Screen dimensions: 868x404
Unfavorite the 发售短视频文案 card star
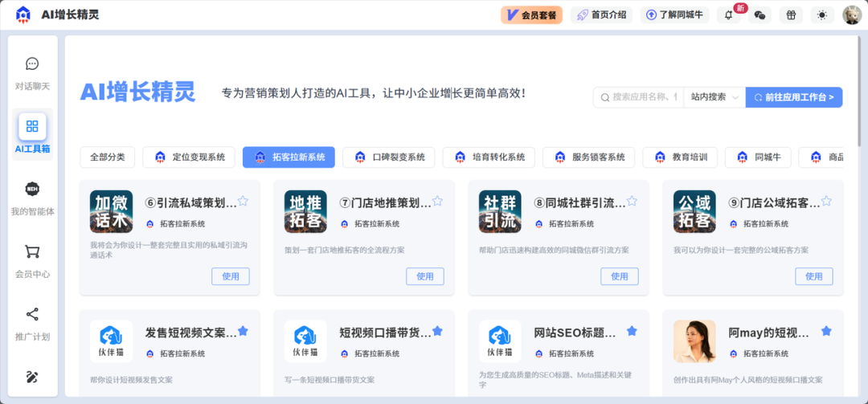click(243, 331)
